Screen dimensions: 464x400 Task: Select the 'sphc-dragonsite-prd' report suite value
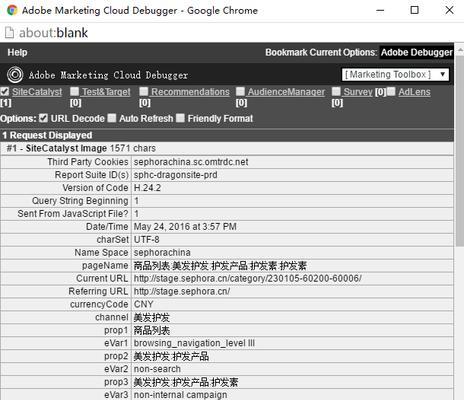tap(175, 175)
